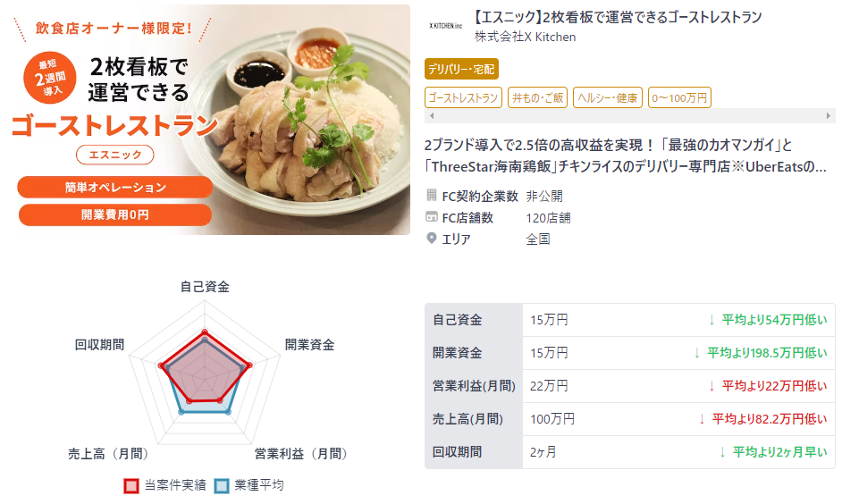Click the X Kitchen company logo
842x504 pixels.
(x=446, y=26)
